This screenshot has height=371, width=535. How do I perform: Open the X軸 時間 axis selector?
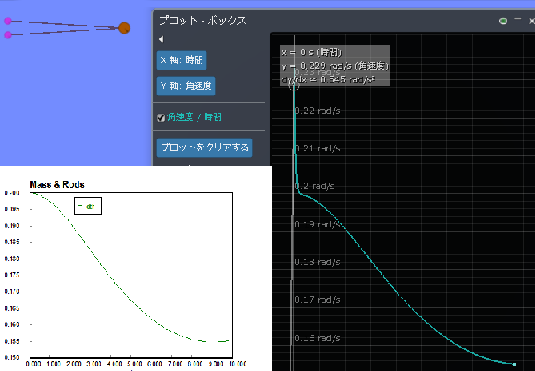(x=182, y=60)
